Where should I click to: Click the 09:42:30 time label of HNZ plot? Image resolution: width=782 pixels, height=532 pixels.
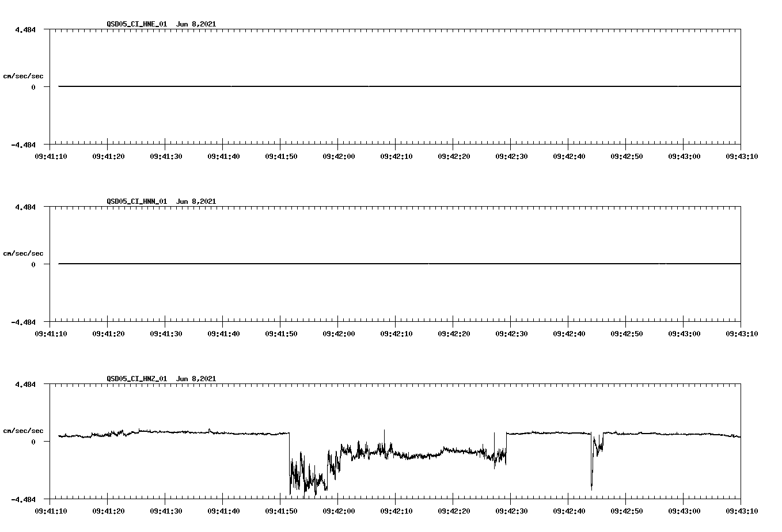pyautogui.click(x=511, y=511)
